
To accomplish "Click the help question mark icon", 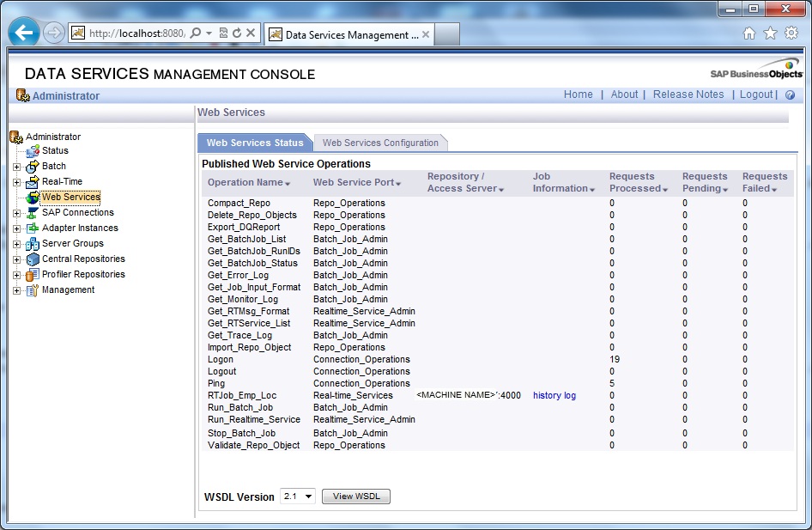I will [x=790, y=94].
